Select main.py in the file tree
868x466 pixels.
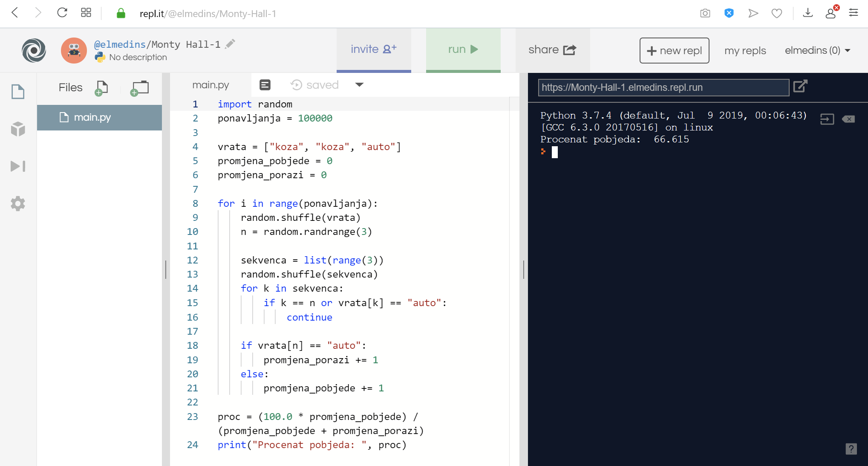click(x=92, y=117)
